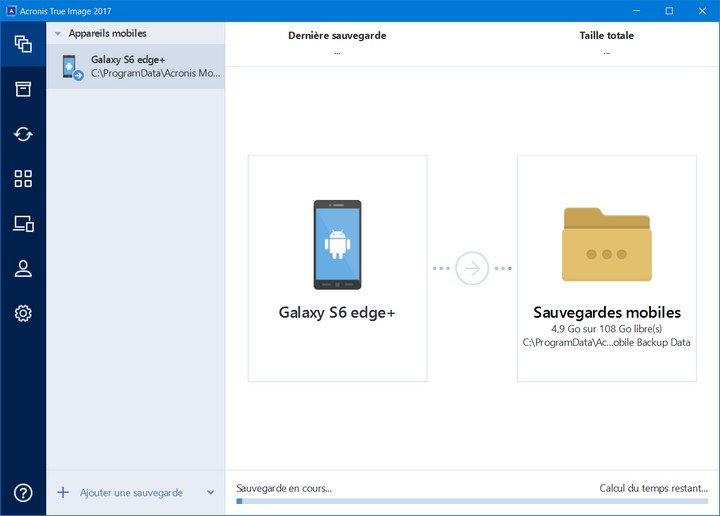Screen dimensions: 720x516
Task: Open the Tools grid icon
Action: click(23, 179)
